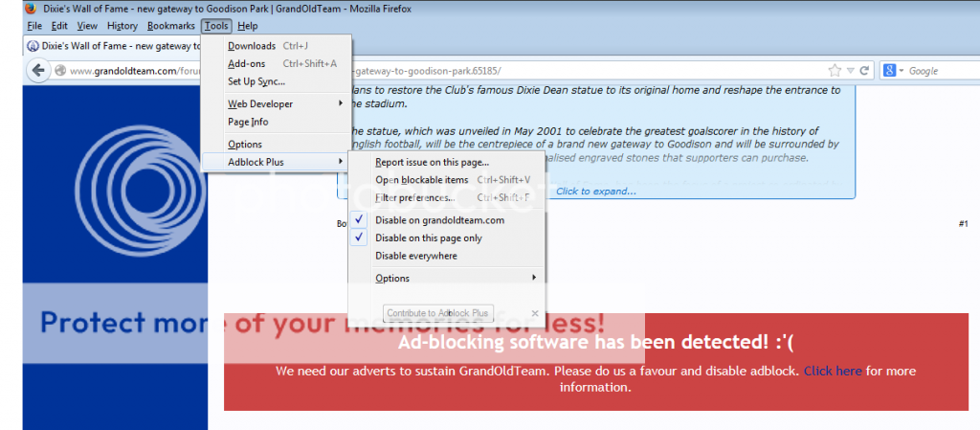Open search engine selector dropdown arrow
The image size is (980, 430).
[901, 71]
